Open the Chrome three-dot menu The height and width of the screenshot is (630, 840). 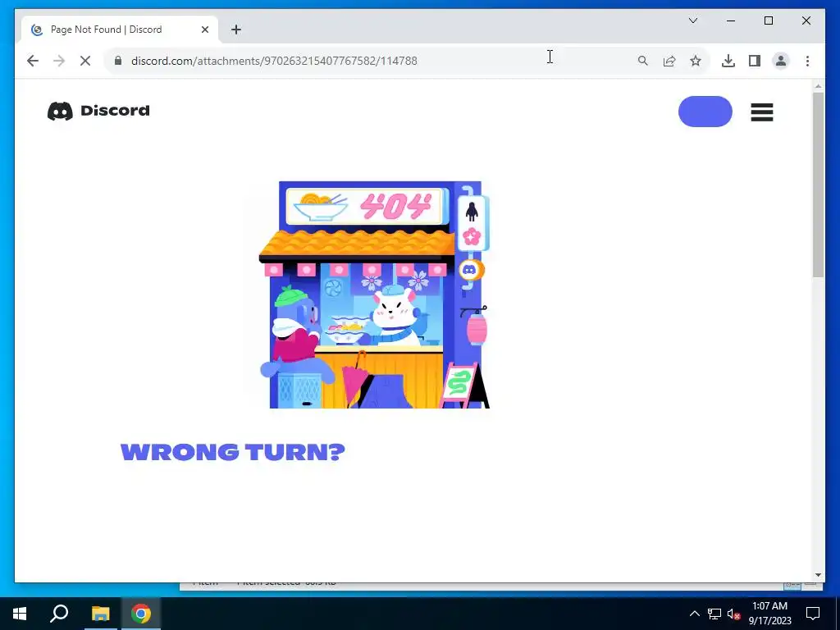coord(807,61)
